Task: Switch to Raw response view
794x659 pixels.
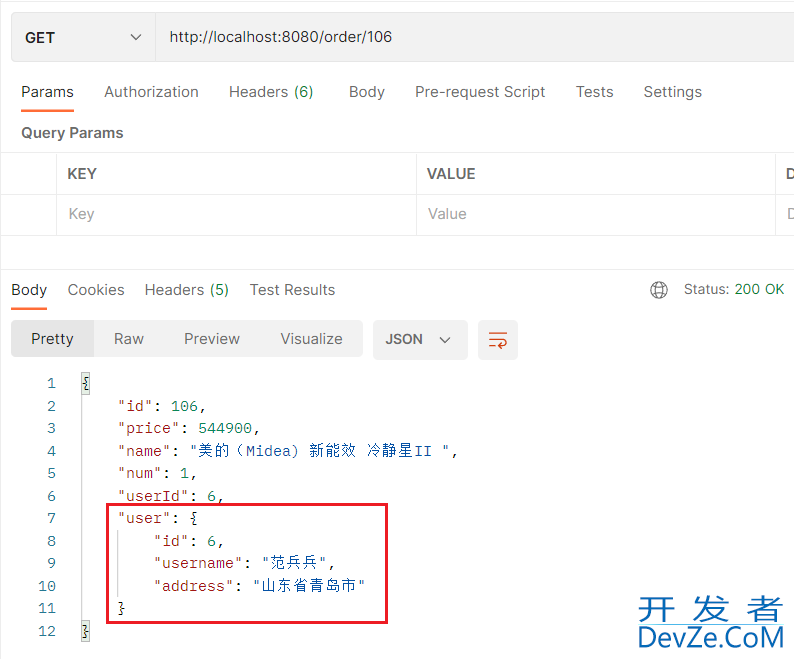Action: click(x=129, y=339)
